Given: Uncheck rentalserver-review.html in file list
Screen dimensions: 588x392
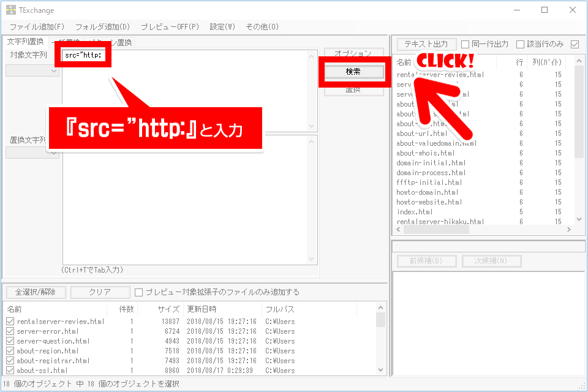Looking at the screenshot, I should point(10,322).
